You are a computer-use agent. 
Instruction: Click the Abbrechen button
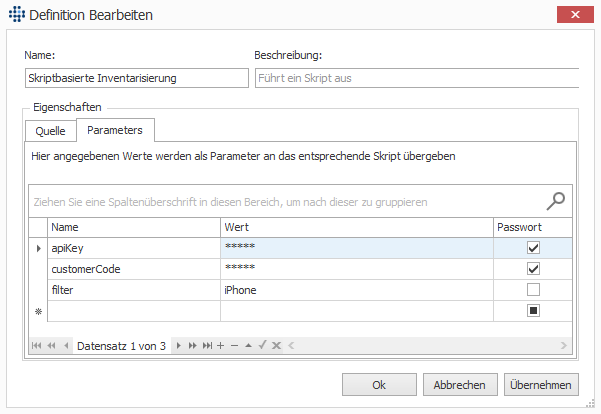tap(460, 384)
